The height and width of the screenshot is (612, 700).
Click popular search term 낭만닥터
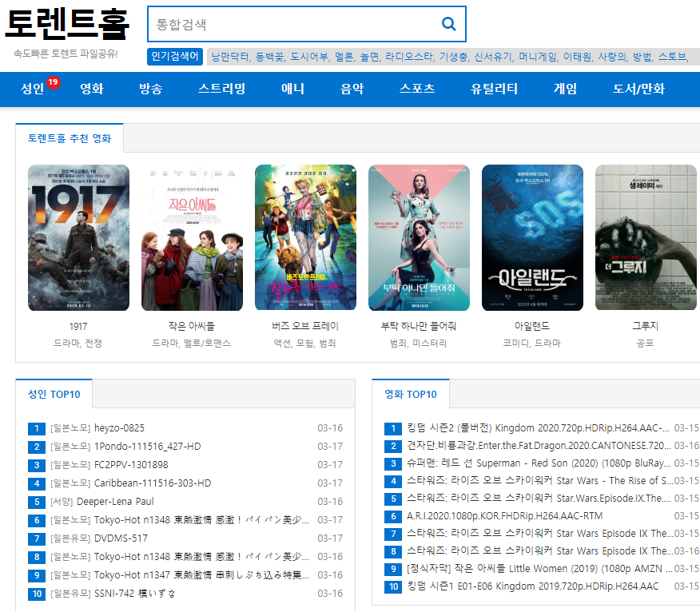pos(230,57)
